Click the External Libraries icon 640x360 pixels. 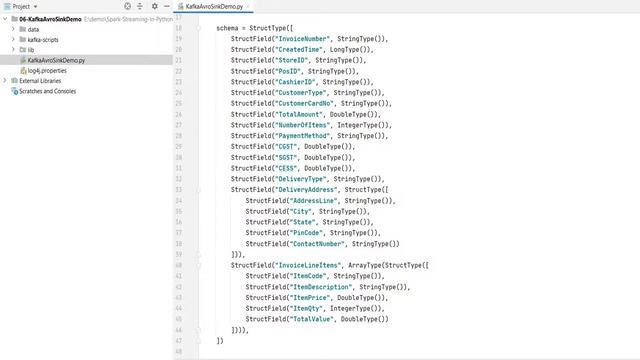[15, 81]
